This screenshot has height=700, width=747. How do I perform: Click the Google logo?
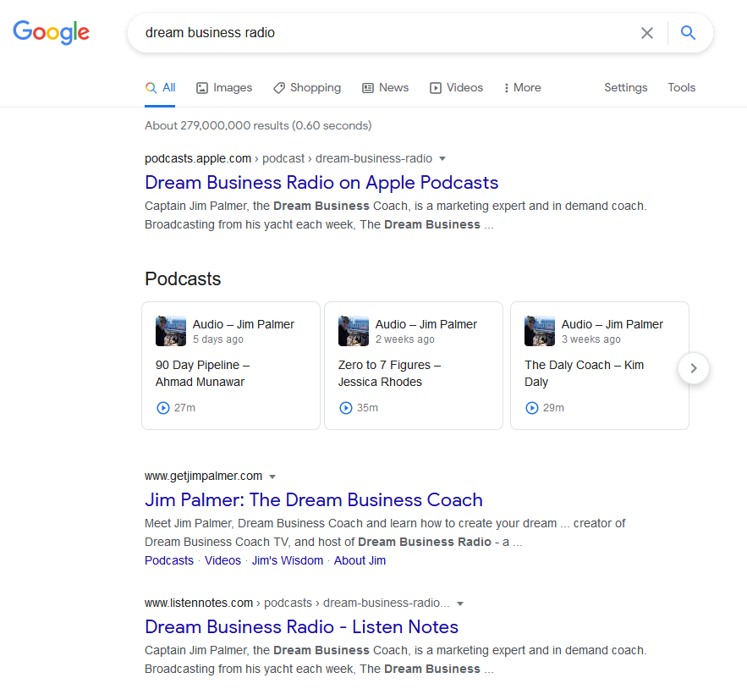51,32
